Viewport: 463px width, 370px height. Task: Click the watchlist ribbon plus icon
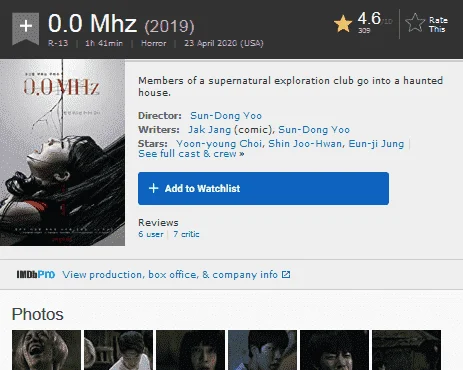(x=26, y=27)
